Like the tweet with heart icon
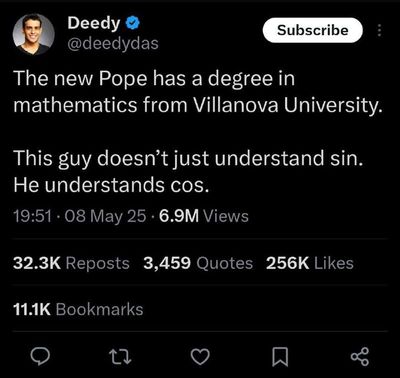The image size is (400, 378). [x=200, y=357]
